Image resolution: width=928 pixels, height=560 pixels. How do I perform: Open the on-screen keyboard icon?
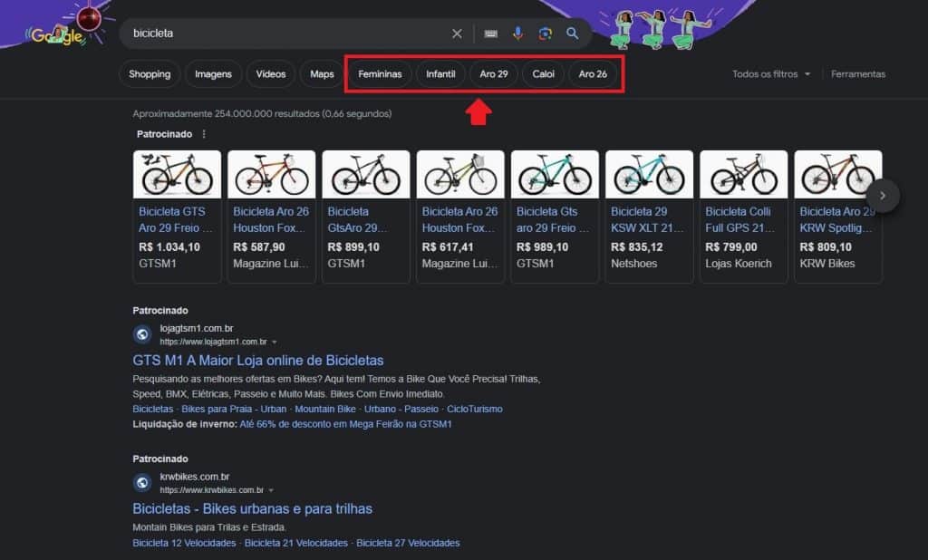490,34
